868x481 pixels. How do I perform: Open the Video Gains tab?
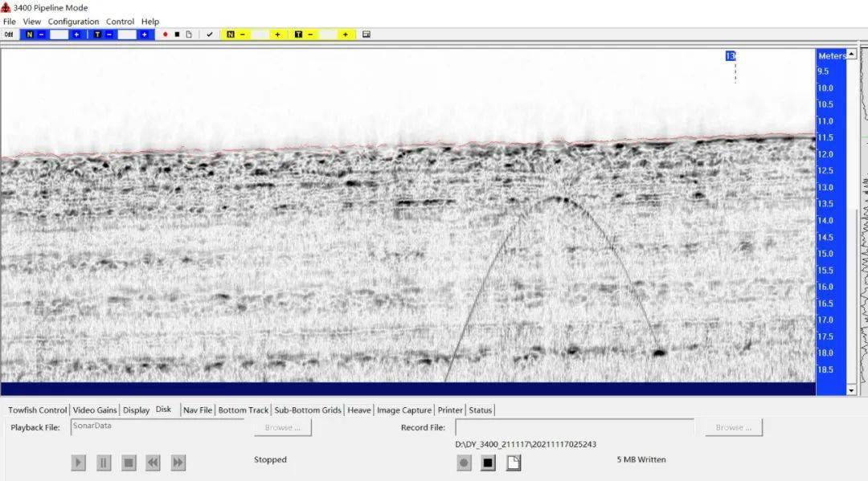click(96, 410)
